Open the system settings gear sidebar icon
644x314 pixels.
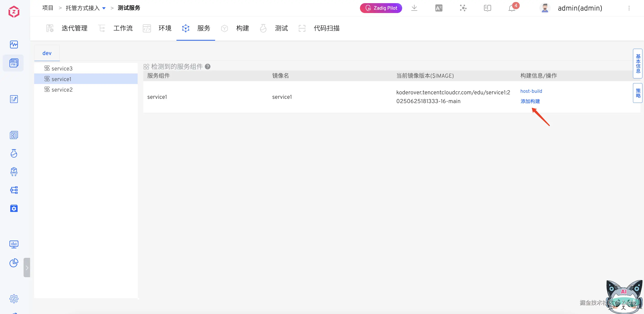click(14, 299)
